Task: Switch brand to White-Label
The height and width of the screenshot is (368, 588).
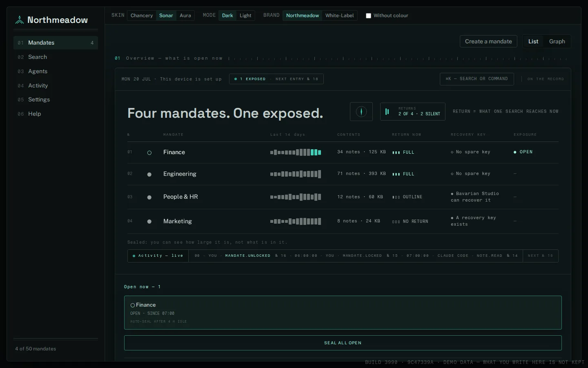Action: pyautogui.click(x=339, y=16)
